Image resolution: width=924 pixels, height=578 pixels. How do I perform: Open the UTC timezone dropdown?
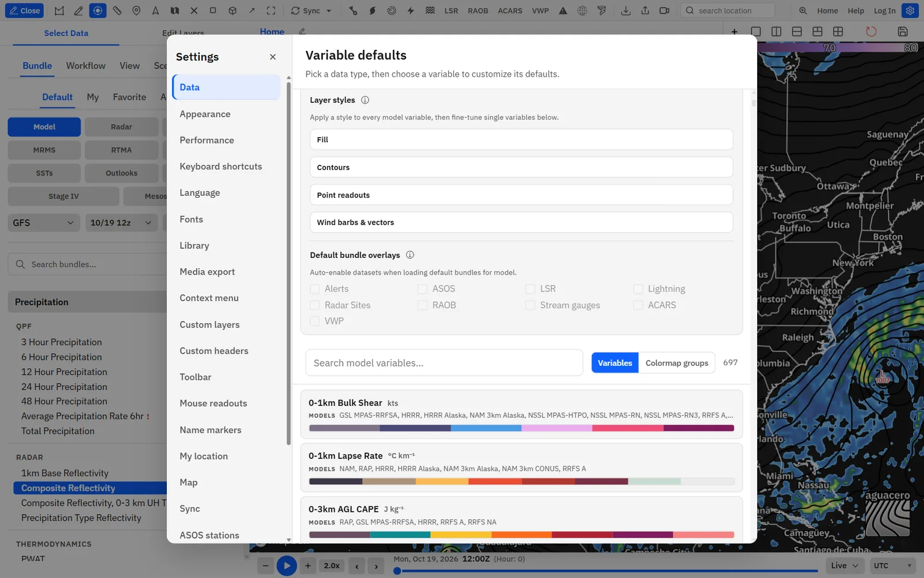click(x=893, y=565)
